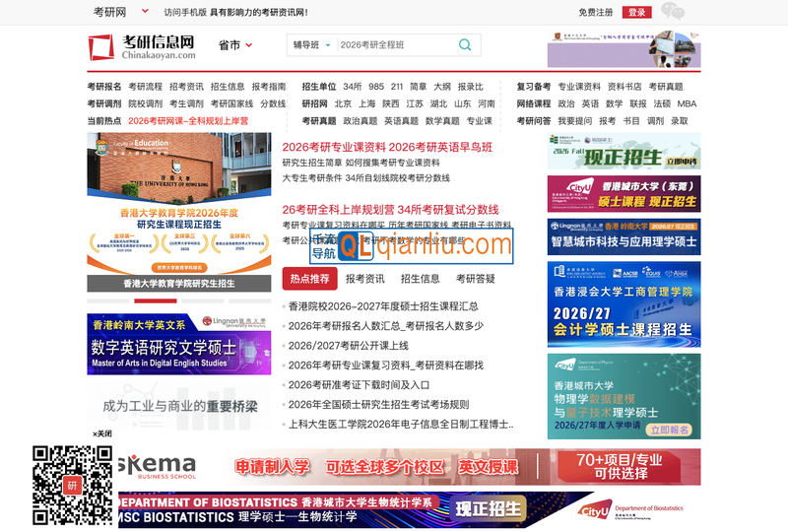Click the 34所 link
Image resolution: width=788 pixels, height=532 pixels.
tap(353, 87)
